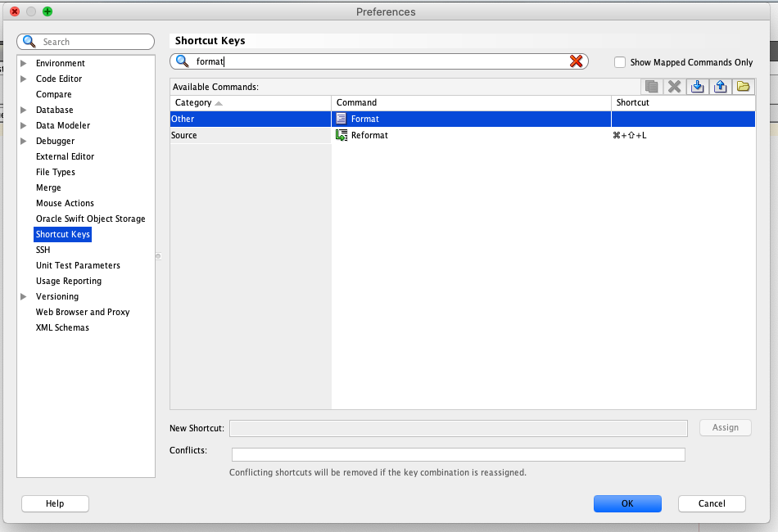Expand the Code Editor tree node

pos(24,79)
